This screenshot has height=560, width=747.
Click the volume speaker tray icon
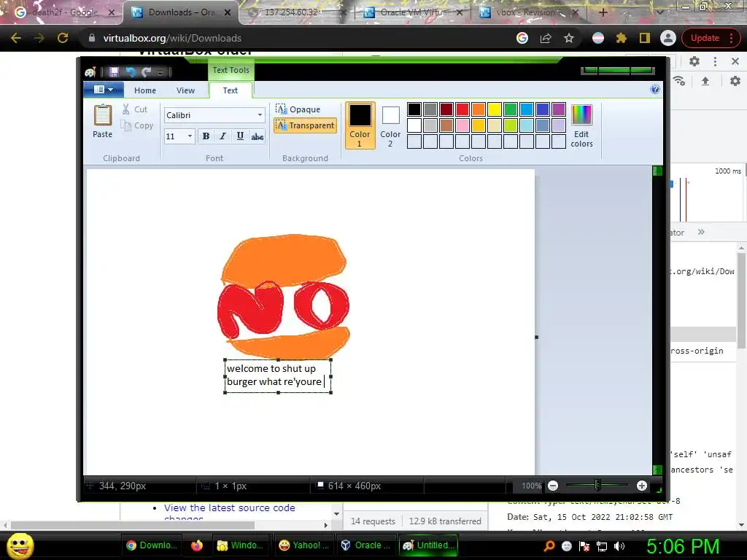(619, 546)
